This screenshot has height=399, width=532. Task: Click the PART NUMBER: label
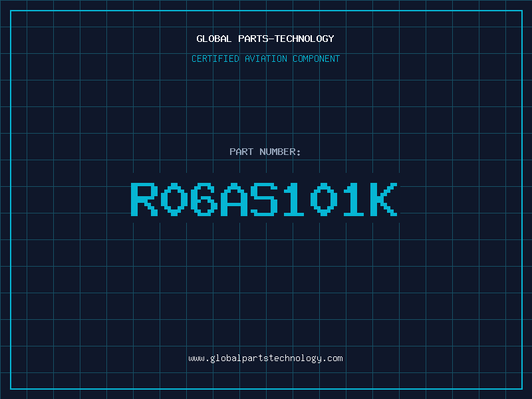point(265,152)
